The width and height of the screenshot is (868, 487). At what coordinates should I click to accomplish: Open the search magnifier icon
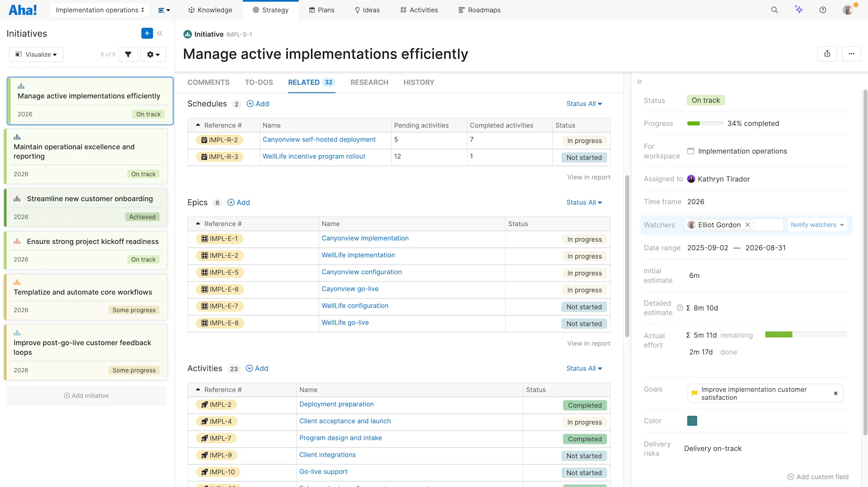(774, 10)
